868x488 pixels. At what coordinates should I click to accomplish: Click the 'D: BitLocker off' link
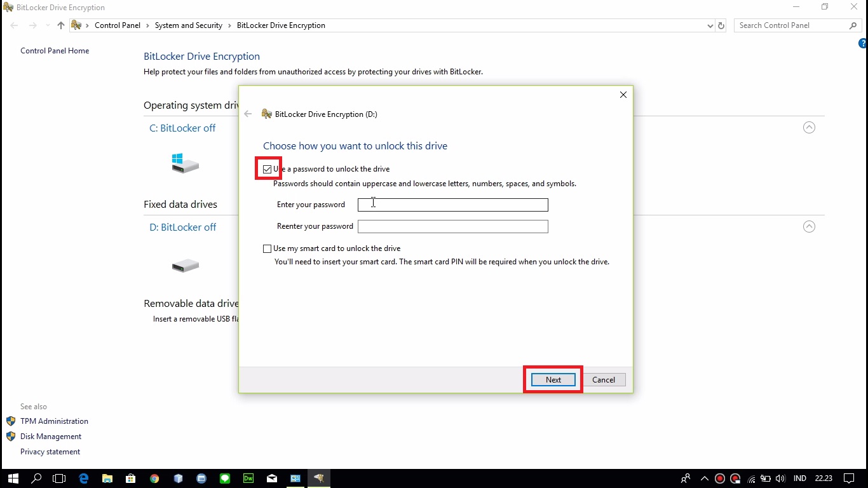coord(183,227)
